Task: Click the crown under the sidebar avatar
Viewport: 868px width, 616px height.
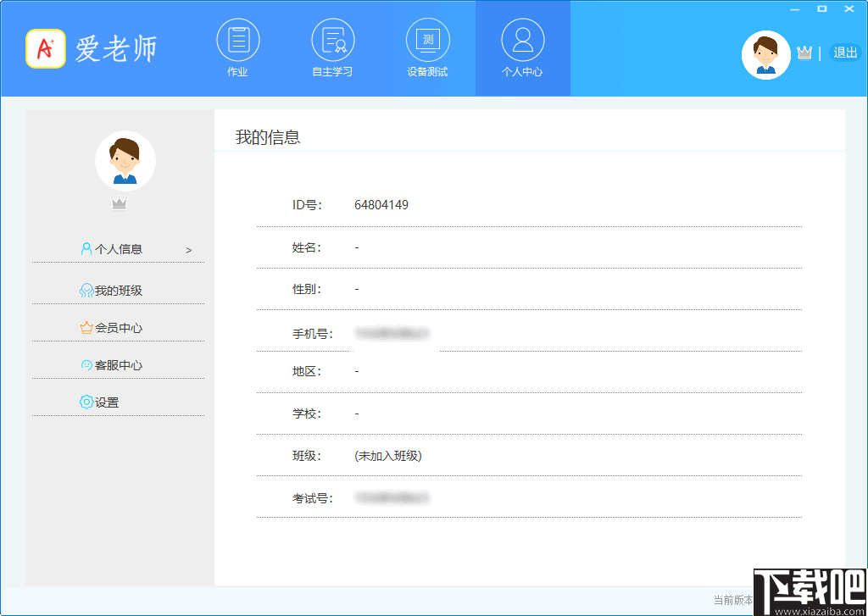Action: tap(119, 202)
